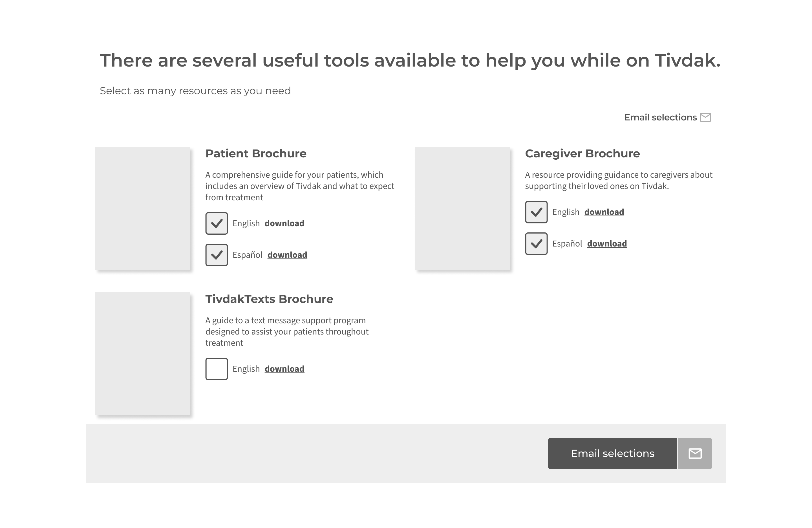
Task: Open Patient Brochure thumbnail image
Action: (143, 208)
